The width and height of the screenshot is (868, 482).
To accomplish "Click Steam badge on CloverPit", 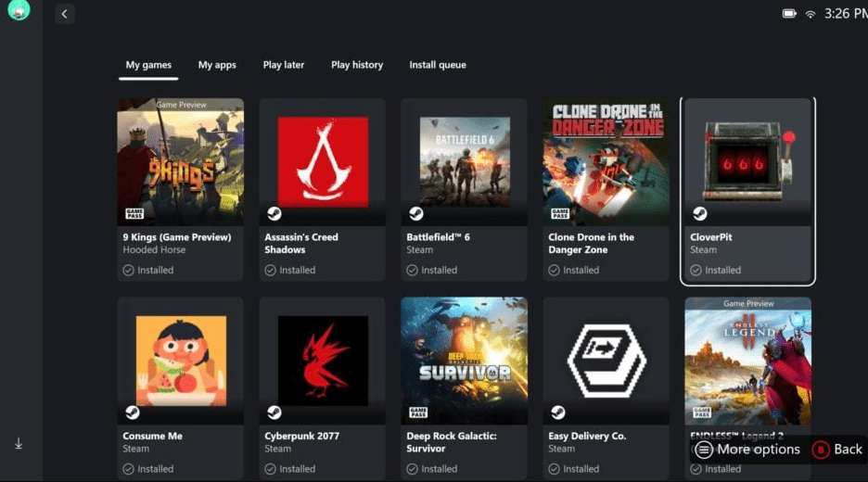I will tap(700, 213).
